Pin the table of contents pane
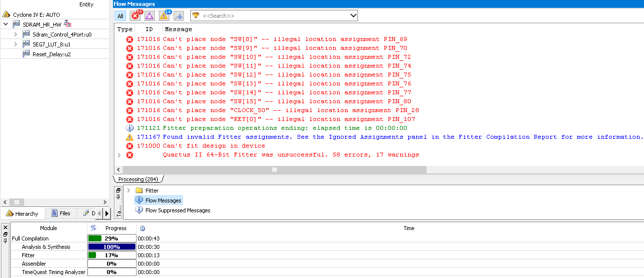Screen dimensions: 644x278 tap(118, 197)
